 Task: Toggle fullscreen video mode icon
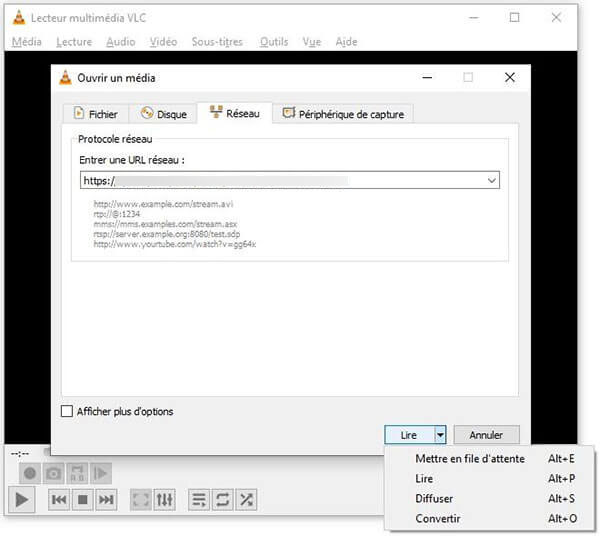141,499
